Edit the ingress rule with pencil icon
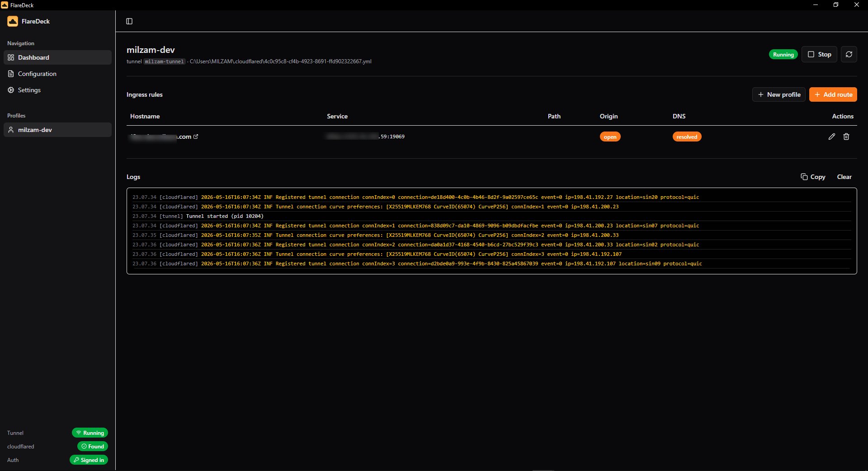 click(832, 137)
